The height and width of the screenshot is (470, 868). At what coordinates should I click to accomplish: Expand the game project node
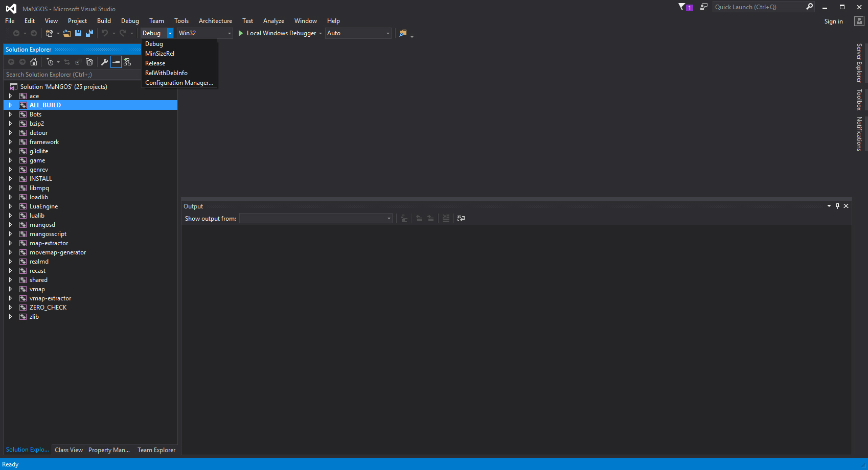tap(10, 160)
